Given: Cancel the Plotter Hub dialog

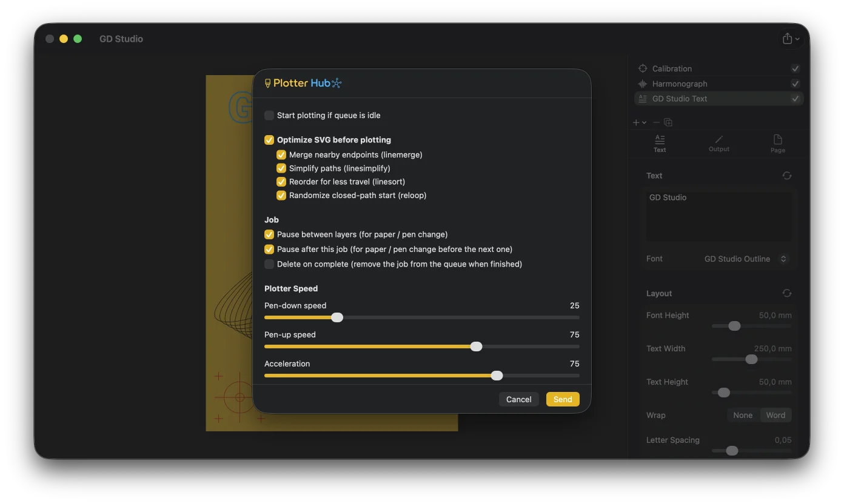Looking at the screenshot, I should pos(519,399).
